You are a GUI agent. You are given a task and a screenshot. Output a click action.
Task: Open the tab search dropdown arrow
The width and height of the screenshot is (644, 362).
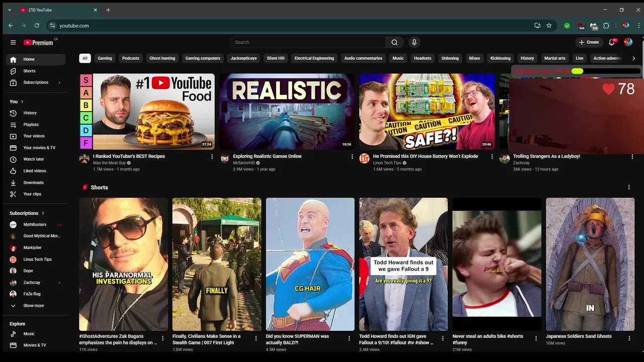9,10
